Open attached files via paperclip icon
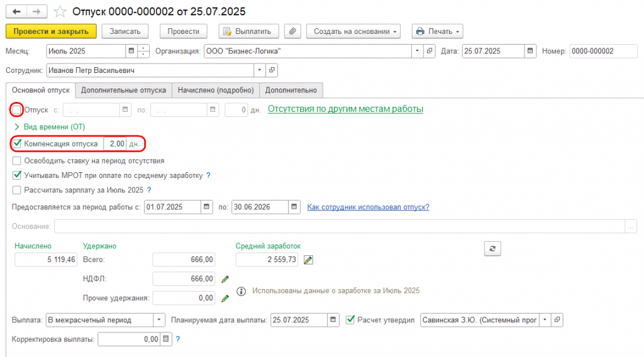The width and height of the screenshot is (644, 357). [292, 31]
